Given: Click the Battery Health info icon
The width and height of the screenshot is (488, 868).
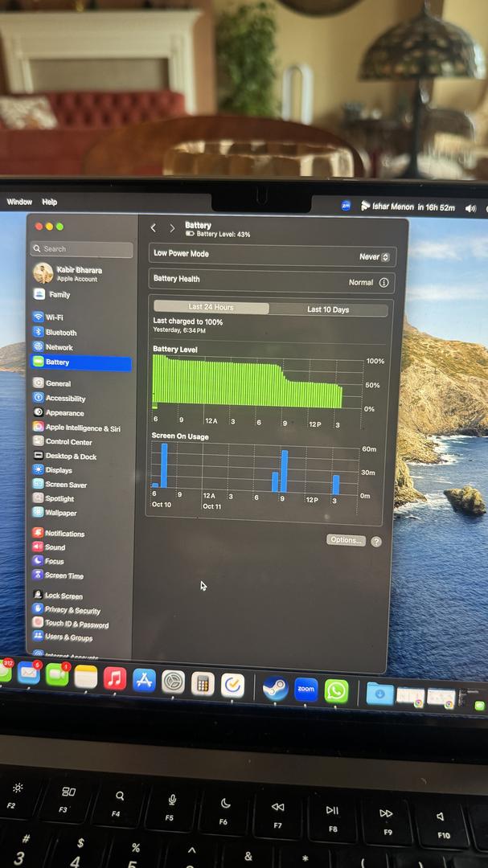Looking at the screenshot, I should coord(383,283).
